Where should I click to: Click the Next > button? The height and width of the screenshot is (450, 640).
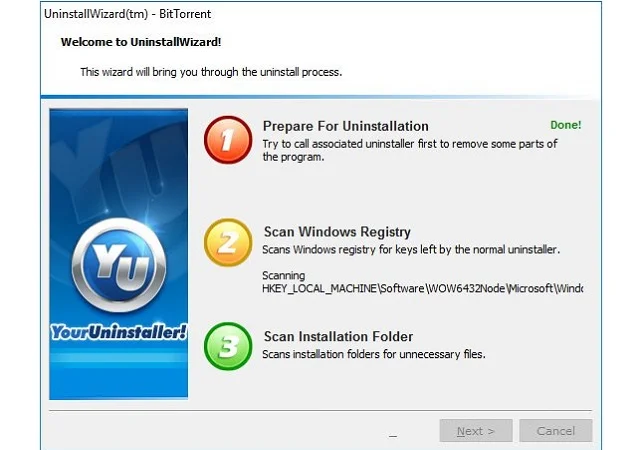click(x=476, y=431)
